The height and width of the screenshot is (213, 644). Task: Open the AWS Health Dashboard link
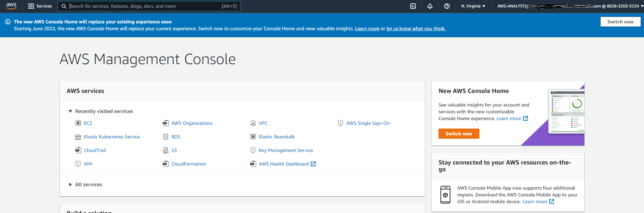coord(284,164)
